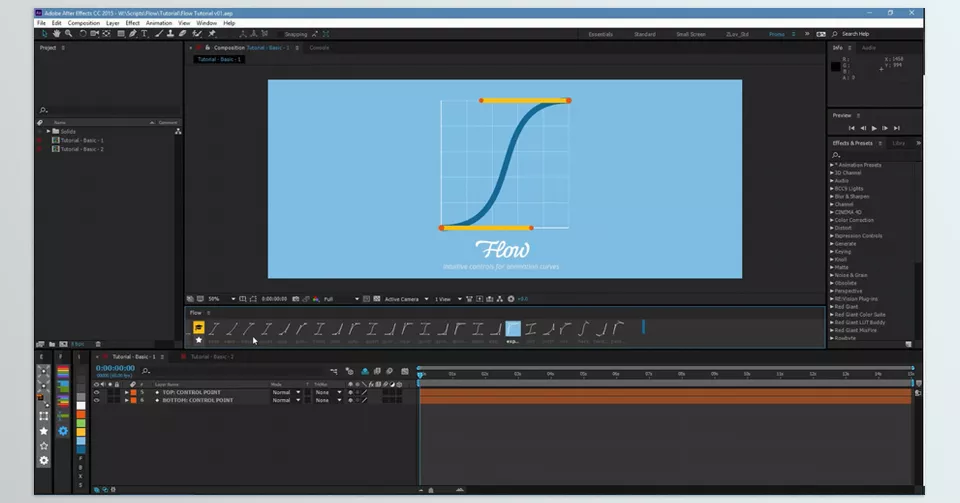Viewport: 960px width, 503px height.
Task: Apply the highlighted blue Flow curve preset
Action: point(513,329)
